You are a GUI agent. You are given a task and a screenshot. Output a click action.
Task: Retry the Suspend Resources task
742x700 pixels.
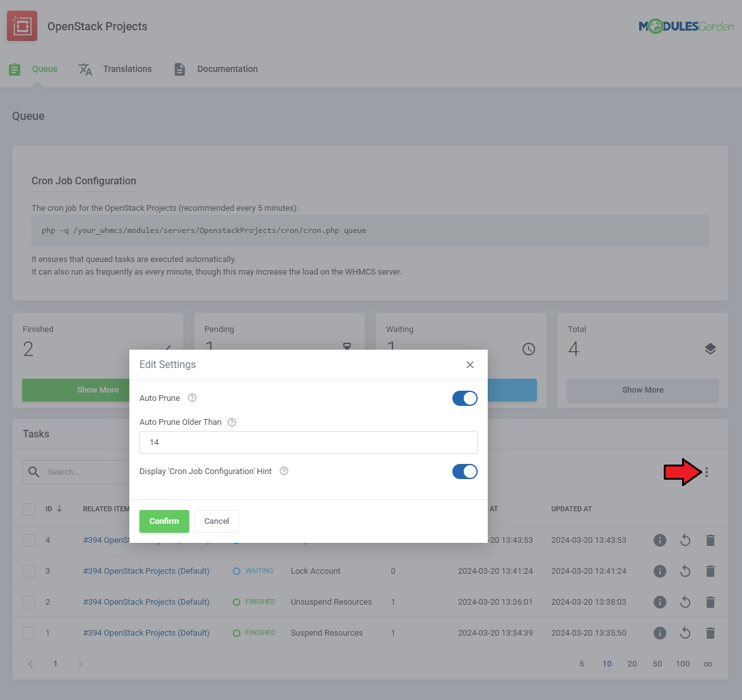685,633
